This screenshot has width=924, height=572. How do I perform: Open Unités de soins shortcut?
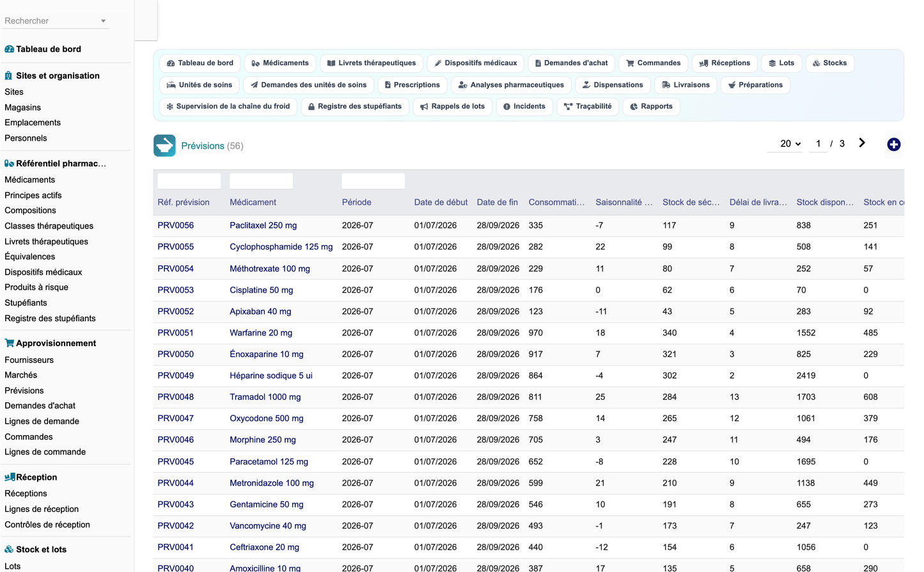(x=200, y=85)
